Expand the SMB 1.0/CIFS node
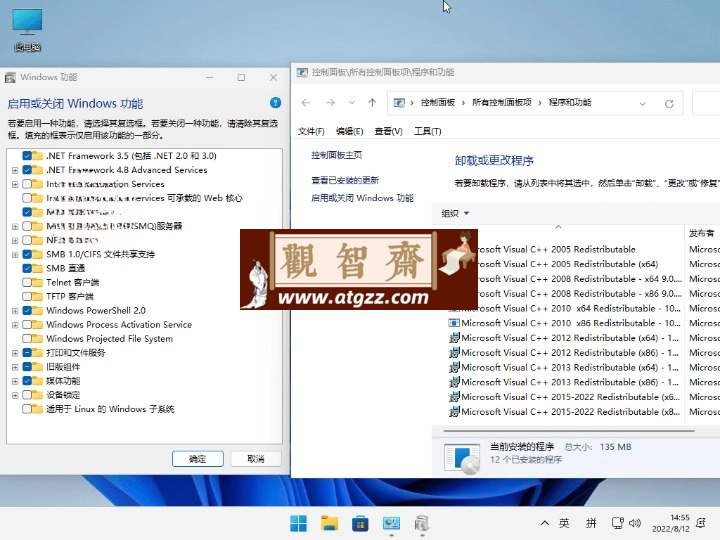The width and height of the screenshot is (720, 540). coord(15,255)
